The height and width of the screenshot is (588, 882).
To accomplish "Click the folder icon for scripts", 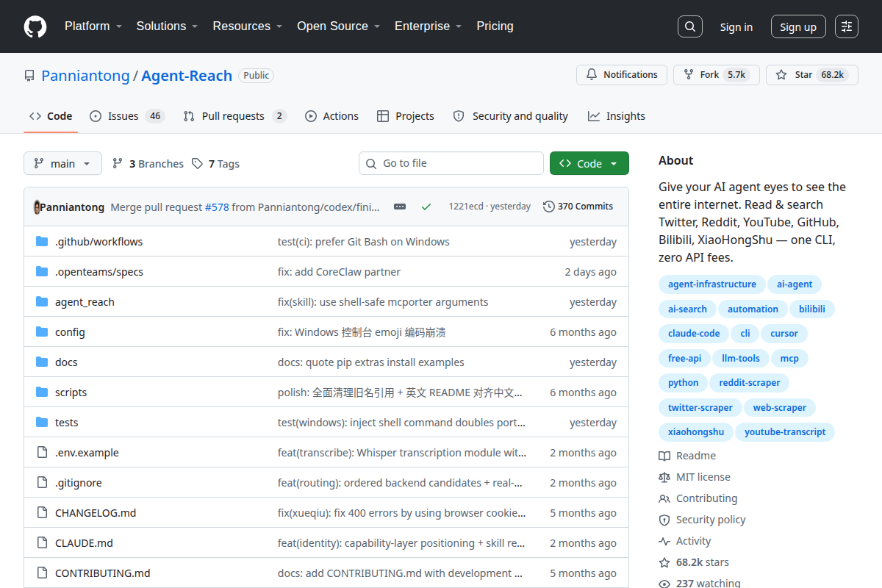I will (42, 392).
